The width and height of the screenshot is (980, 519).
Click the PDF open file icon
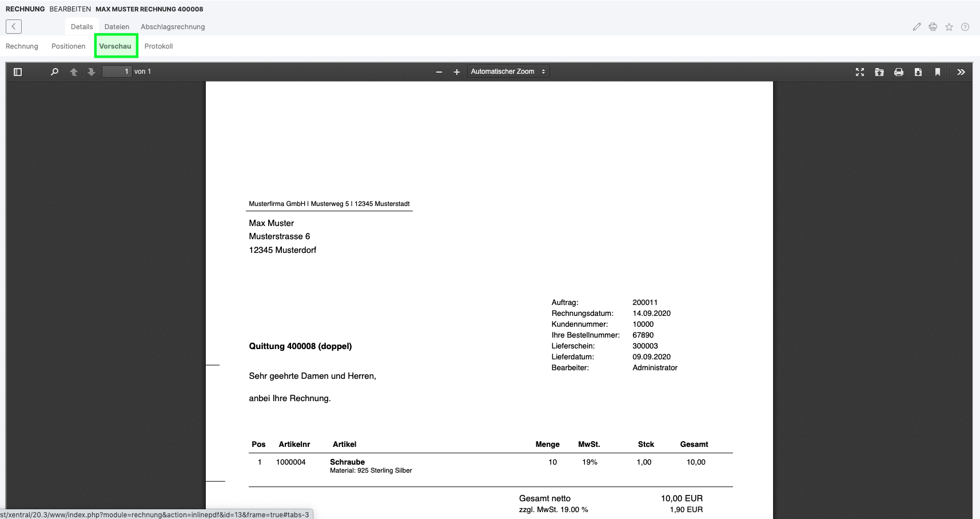[x=879, y=72]
